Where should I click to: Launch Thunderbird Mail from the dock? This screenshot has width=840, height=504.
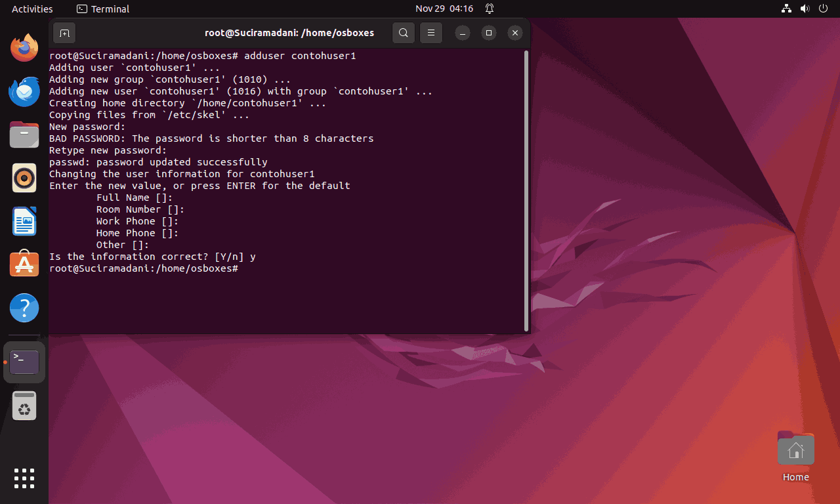tap(24, 91)
